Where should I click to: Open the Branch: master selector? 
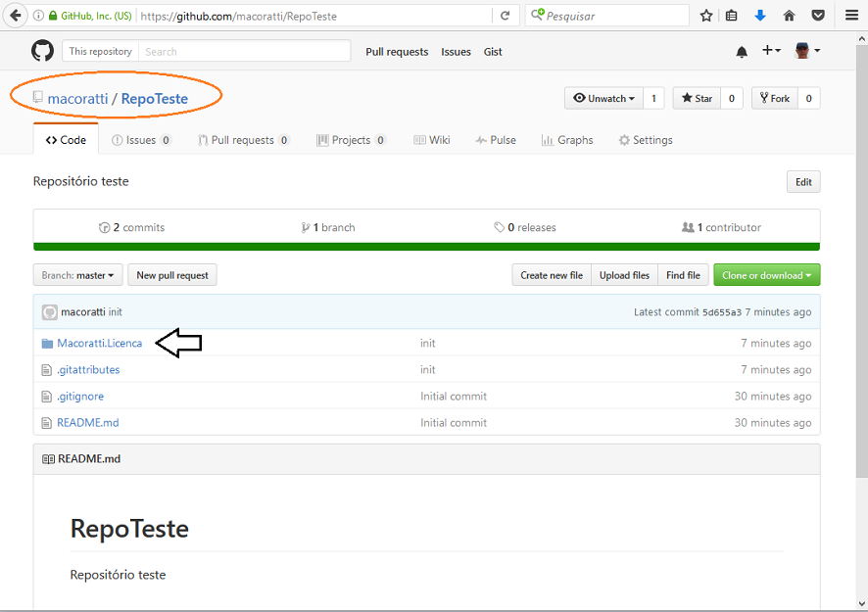78,275
